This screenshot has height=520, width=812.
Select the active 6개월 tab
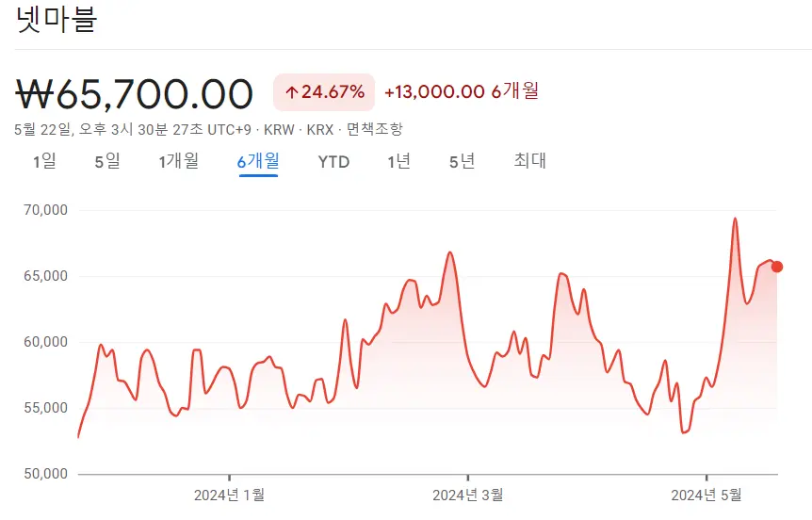[257, 161]
